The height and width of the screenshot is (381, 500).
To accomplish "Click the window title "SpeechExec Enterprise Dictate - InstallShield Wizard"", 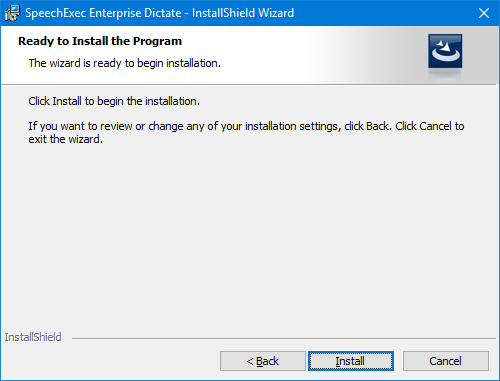I will (160, 13).
